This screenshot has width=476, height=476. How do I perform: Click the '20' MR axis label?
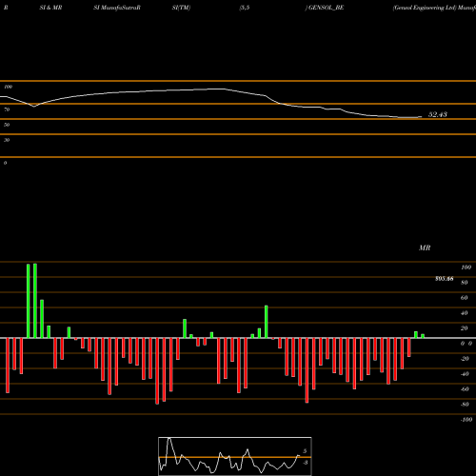[x=465, y=328]
